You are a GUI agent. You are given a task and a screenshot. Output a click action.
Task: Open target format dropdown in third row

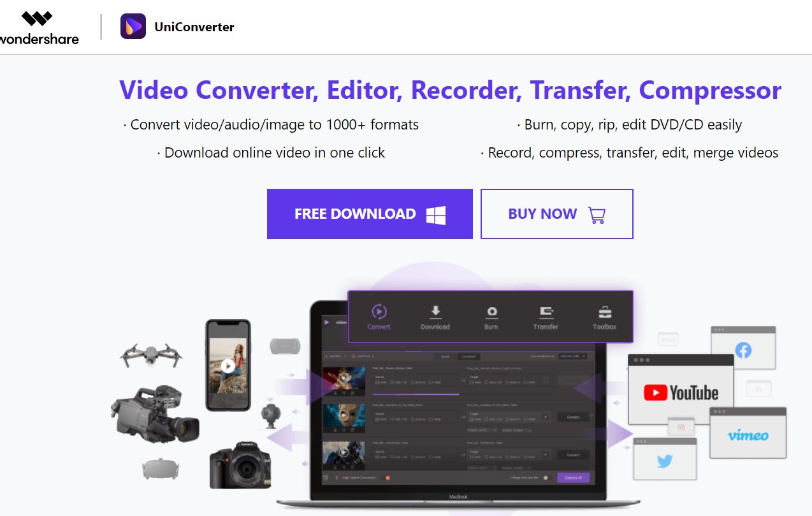546,455
